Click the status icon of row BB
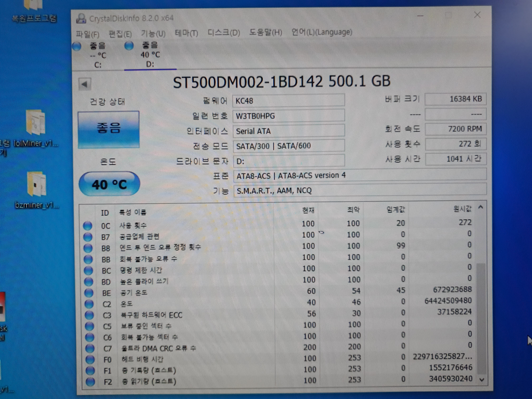 click(x=88, y=260)
